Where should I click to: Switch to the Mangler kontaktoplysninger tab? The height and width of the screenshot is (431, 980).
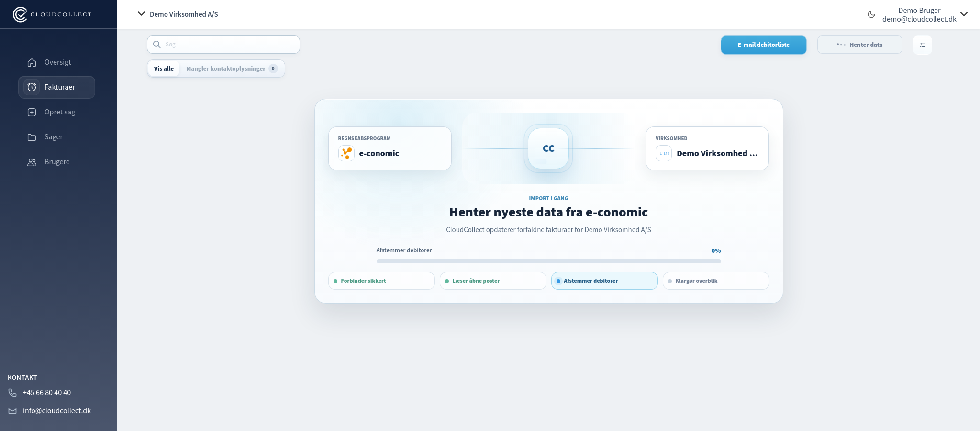[232, 68]
